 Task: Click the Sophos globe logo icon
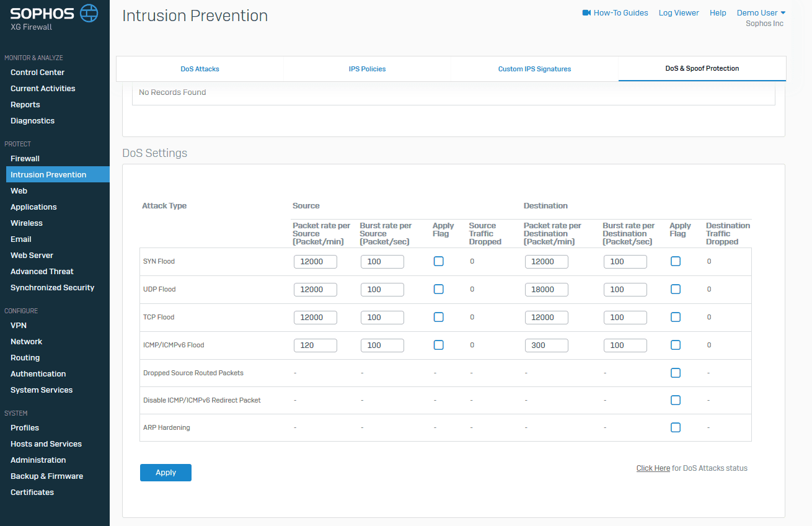click(x=89, y=13)
